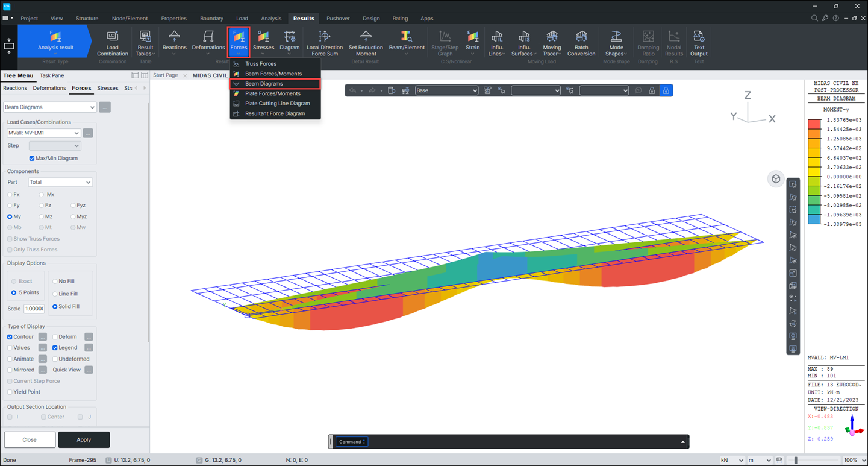Open the Load Combination tool
Screen dimensions: 868x466
pos(113,43)
